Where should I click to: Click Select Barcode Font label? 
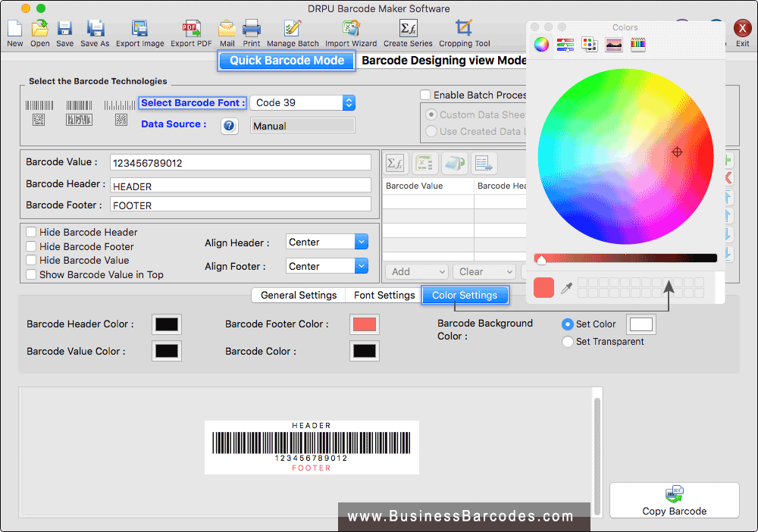point(193,103)
